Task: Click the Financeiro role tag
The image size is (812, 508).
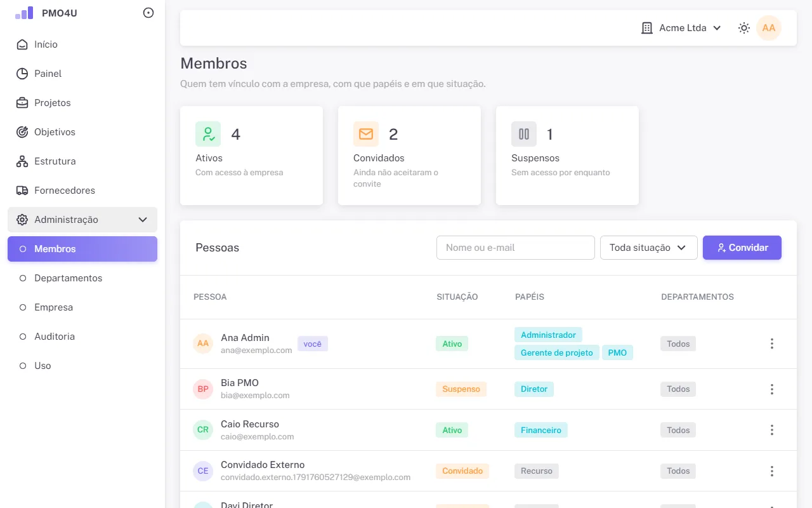Action: coord(541,430)
